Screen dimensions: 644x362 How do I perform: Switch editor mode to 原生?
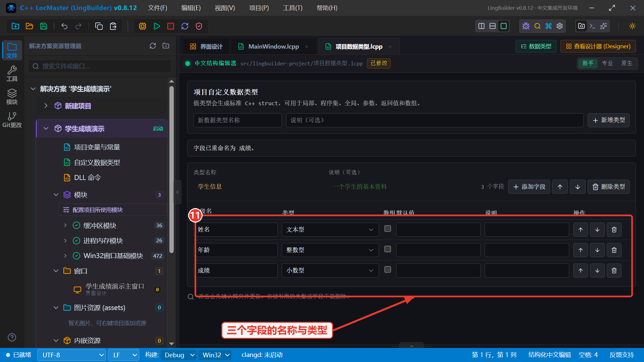click(x=627, y=63)
